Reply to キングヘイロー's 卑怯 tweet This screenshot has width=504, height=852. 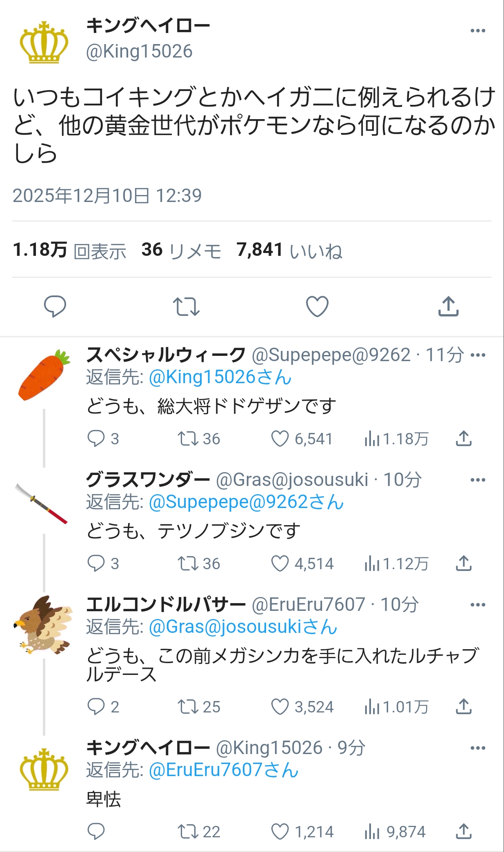96,832
